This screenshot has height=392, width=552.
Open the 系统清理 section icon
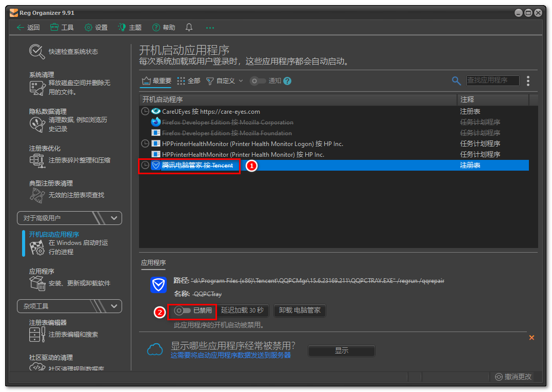(37, 88)
